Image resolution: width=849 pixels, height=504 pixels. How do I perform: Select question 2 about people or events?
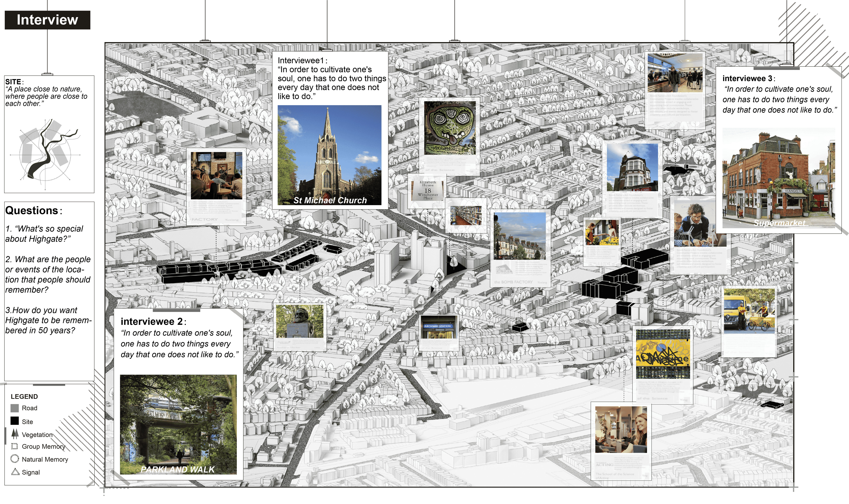[x=48, y=274]
